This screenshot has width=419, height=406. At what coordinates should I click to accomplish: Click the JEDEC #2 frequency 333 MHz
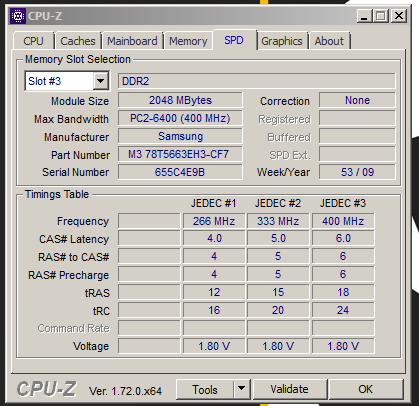pyautogui.click(x=278, y=221)
